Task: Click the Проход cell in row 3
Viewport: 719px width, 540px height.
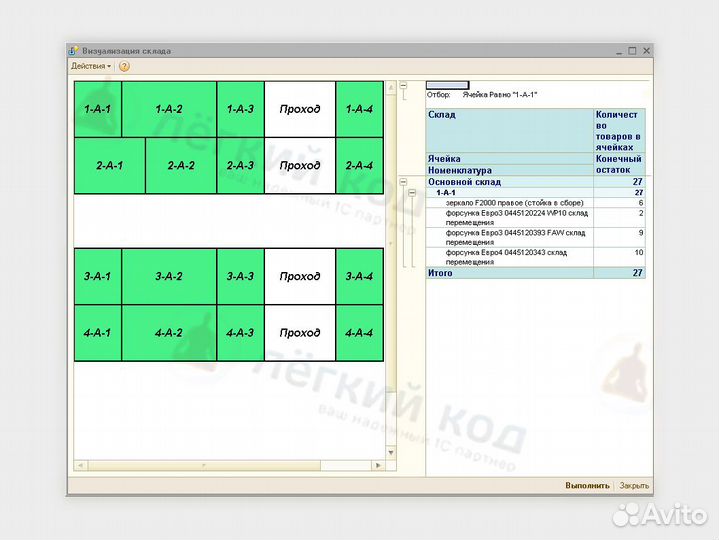Action: coord(300,276)
